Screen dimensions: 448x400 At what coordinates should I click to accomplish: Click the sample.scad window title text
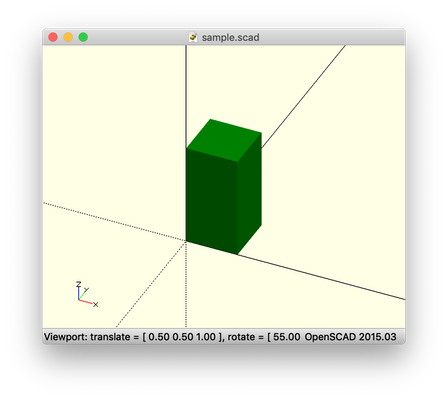(230, 37)
